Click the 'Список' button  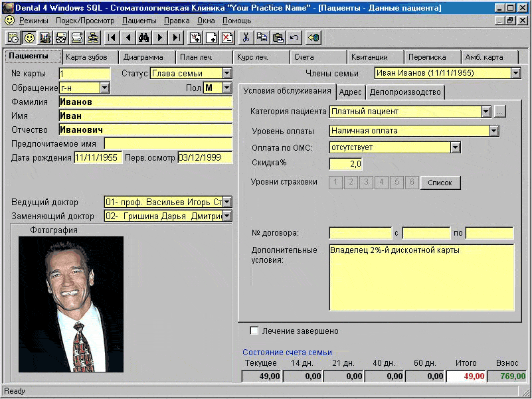pos(440,183)
